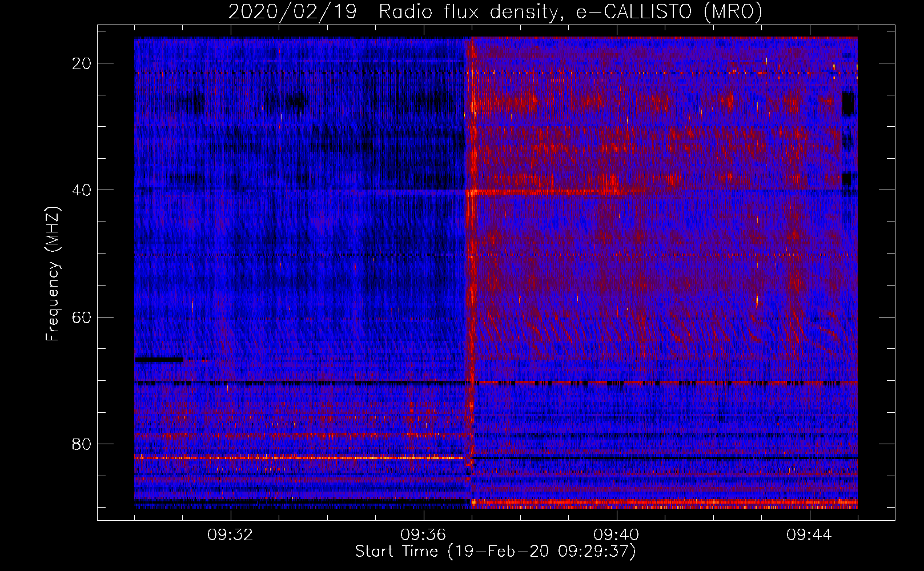Click the frequency tick label '60'

[82, 317]
